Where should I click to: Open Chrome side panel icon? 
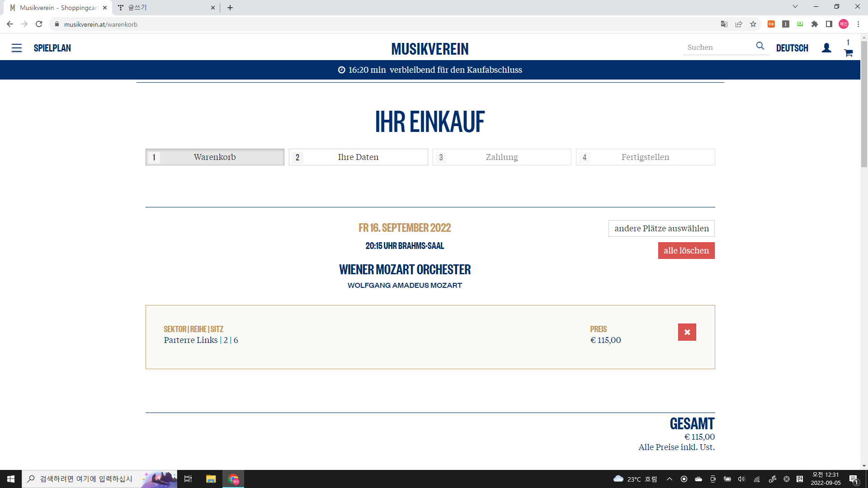click(x=829, y=24)
